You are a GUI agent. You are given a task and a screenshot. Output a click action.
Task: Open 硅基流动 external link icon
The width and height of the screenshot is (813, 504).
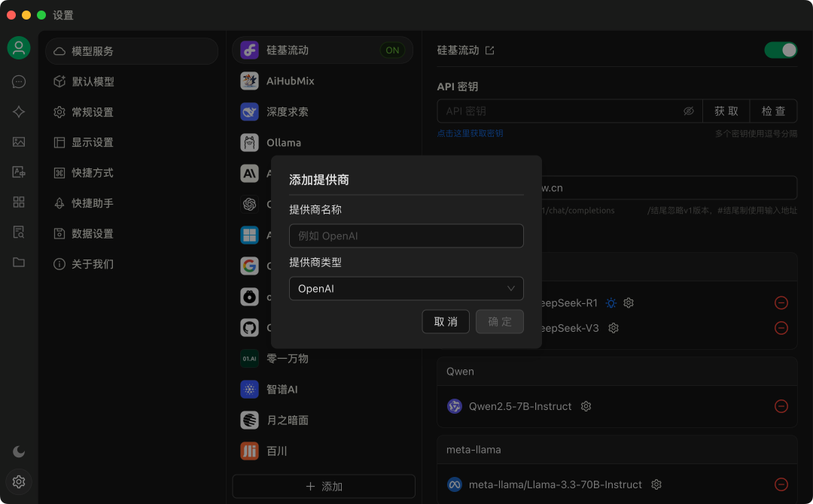[489, 50]
